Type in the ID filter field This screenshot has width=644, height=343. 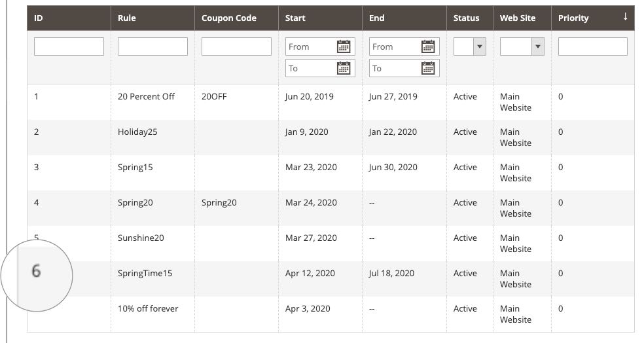[x=69, y=46]
